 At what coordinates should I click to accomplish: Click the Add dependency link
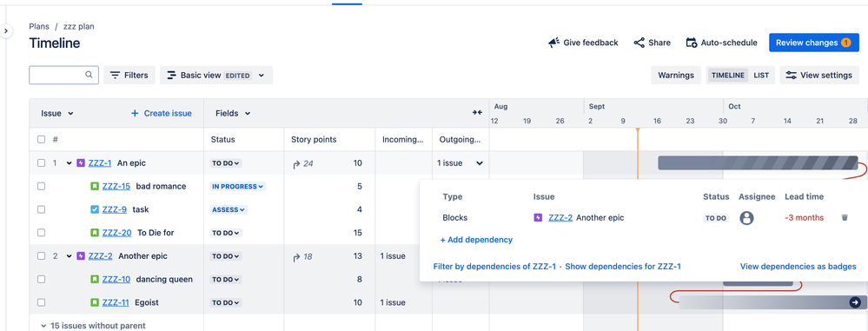476,240
